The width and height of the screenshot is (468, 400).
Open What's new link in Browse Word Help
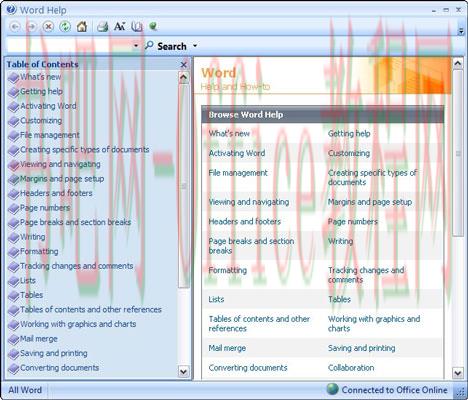point(229,134)
